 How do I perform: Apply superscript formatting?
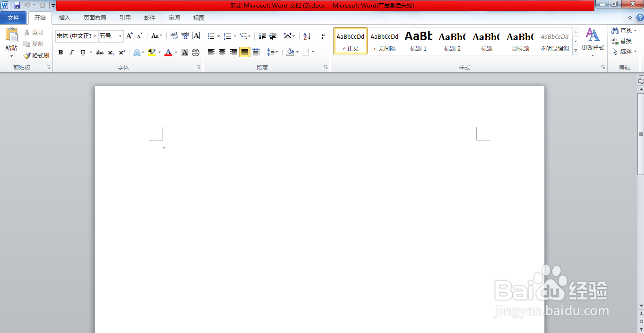click(x=122, y=53)
